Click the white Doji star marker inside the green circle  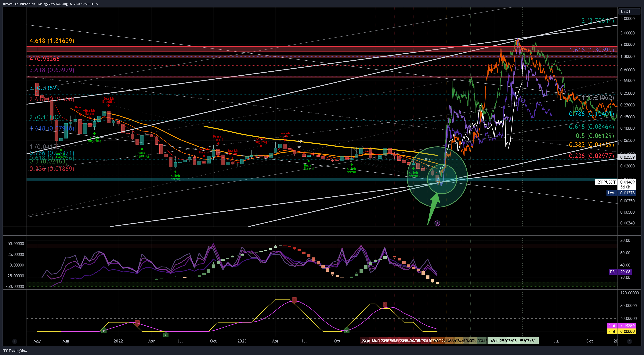[x=428, y=165]
